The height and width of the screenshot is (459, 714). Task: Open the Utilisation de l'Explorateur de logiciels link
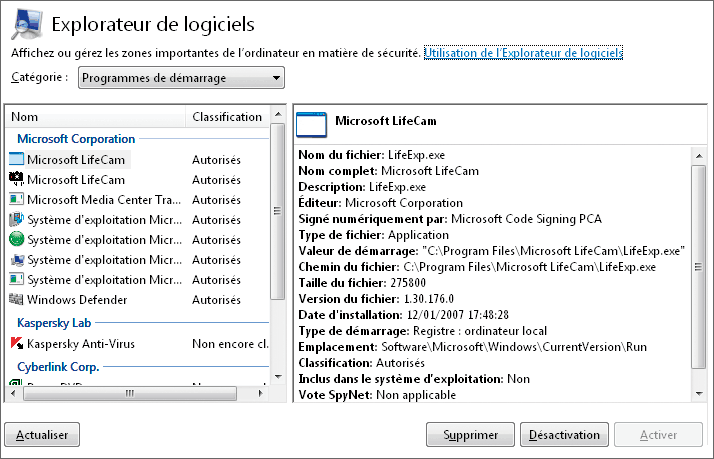(523, 53)
